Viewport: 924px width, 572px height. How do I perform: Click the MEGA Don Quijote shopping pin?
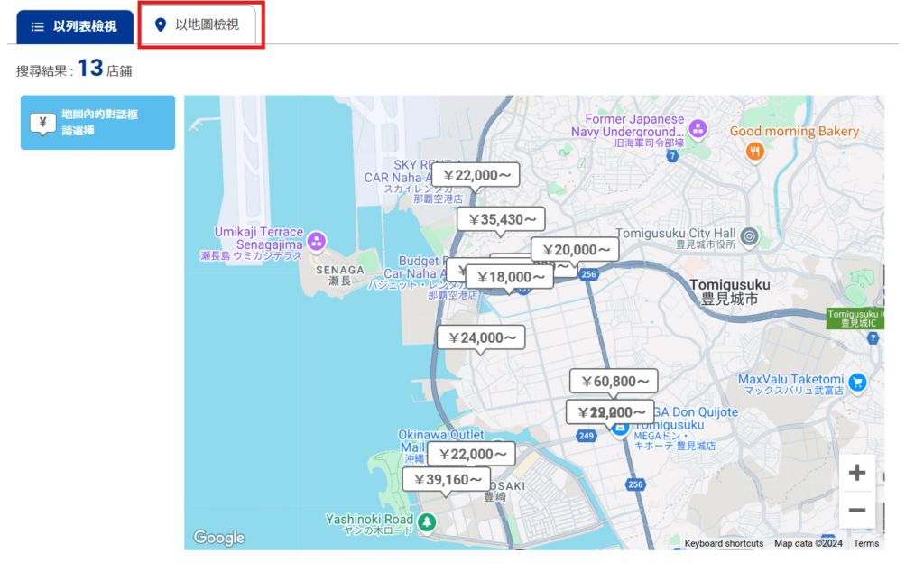[620, 430]
